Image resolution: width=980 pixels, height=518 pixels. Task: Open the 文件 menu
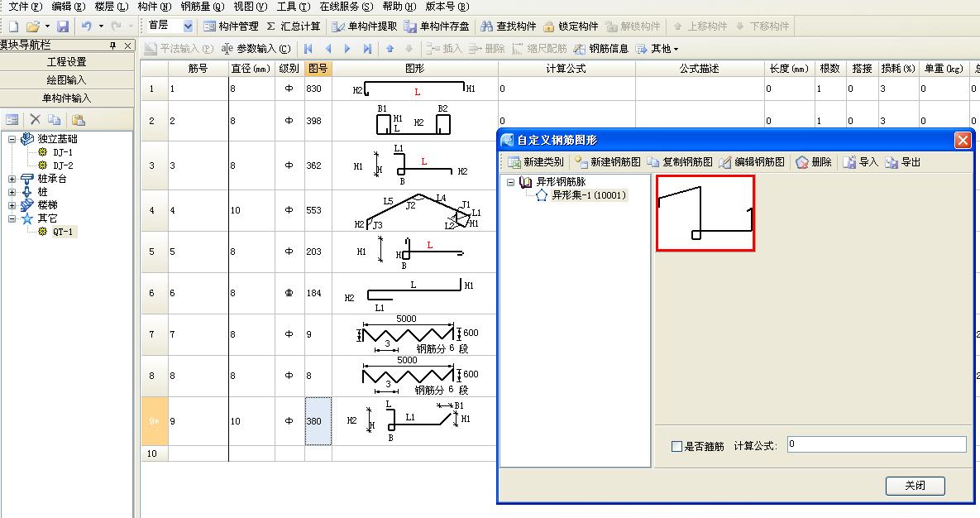pos(25,7)
